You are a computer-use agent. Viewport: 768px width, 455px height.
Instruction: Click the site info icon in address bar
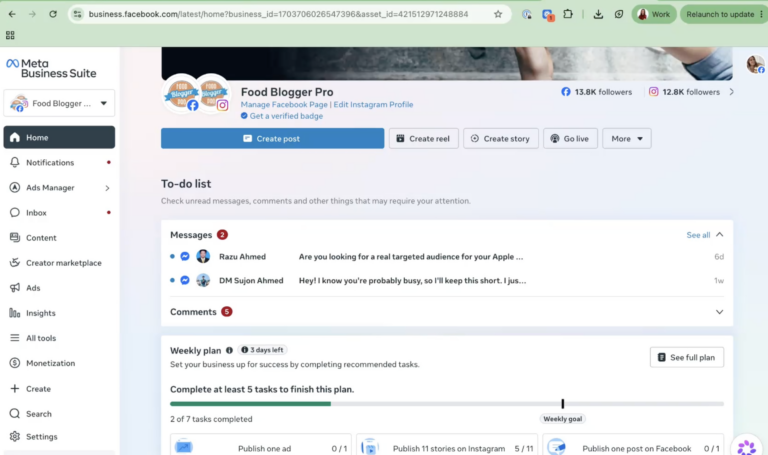77,14
